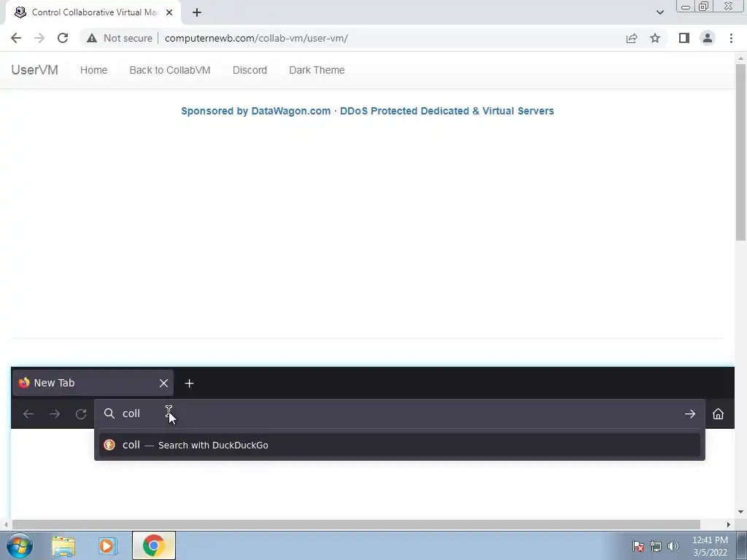Open the DataWagon.com sponsor link

point(368,111)
